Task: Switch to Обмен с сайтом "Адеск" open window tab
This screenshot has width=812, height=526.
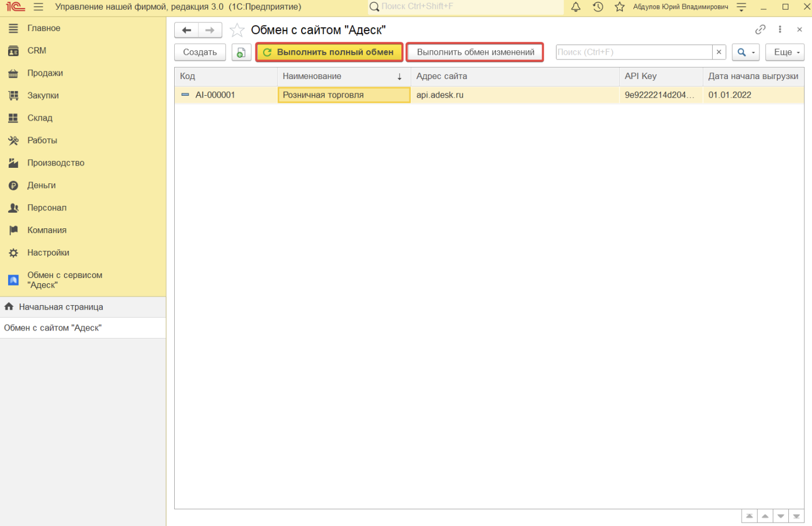Action: [x=83, y=328]
